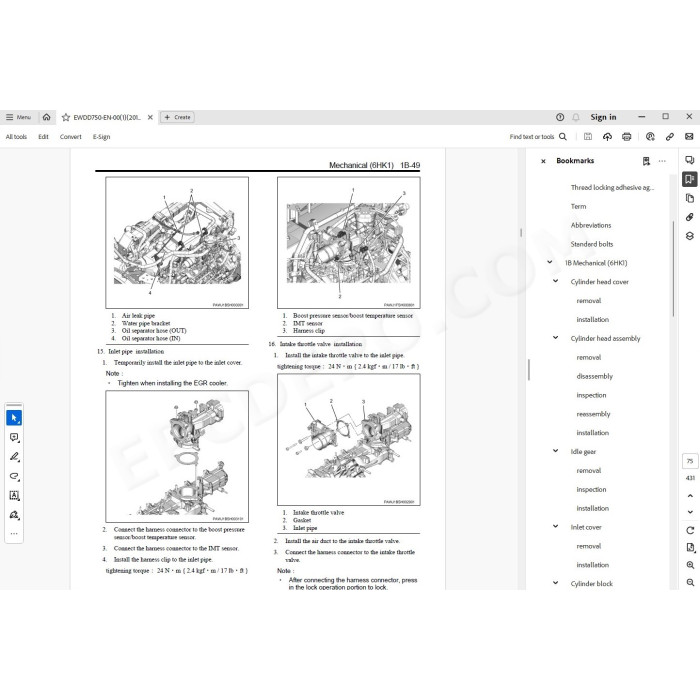Select the add text box tool
Image resolution: width=700 pixels, height=700 pixels.
click(x=14, y=495)
